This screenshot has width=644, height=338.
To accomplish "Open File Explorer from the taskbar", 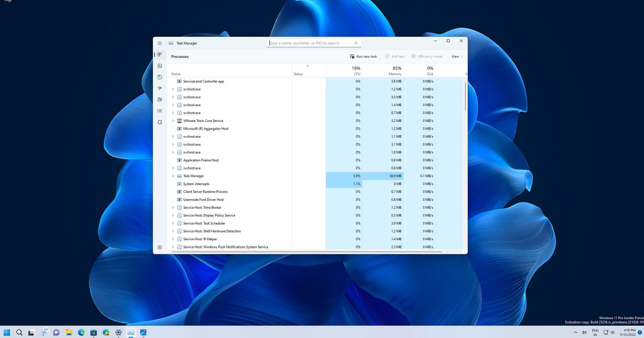I will (69, 332).
